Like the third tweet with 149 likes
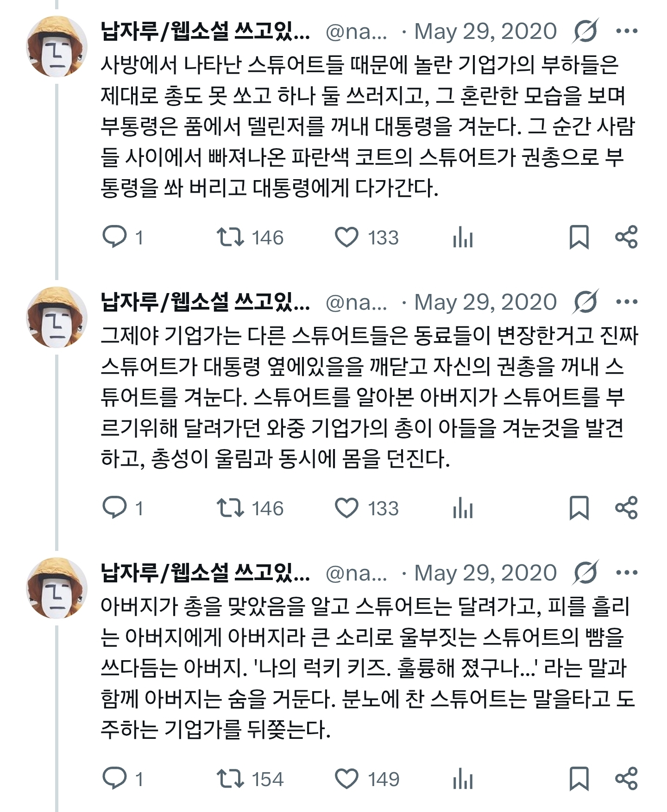This screenshot has height=812, width=667. (x=346, y=779)
